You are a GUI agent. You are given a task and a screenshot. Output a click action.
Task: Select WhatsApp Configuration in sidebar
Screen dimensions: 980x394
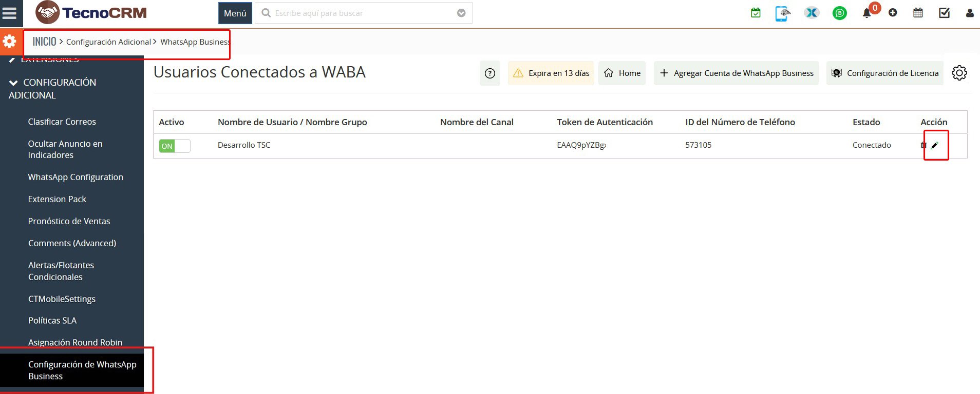(x=76, y=177)
